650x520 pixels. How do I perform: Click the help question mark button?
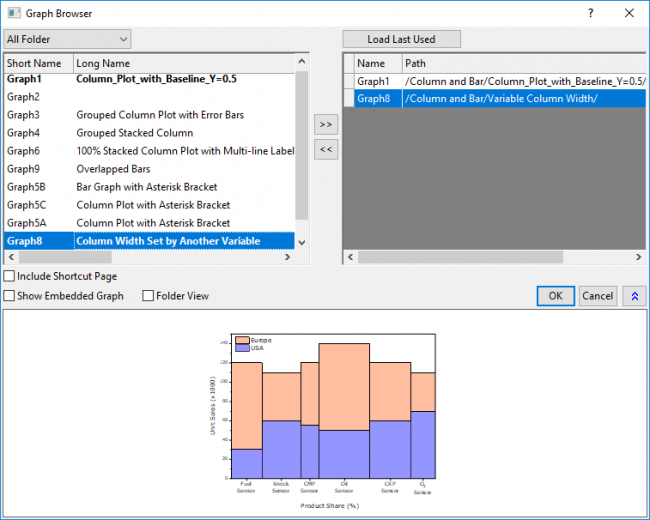[x=589, y=14]
